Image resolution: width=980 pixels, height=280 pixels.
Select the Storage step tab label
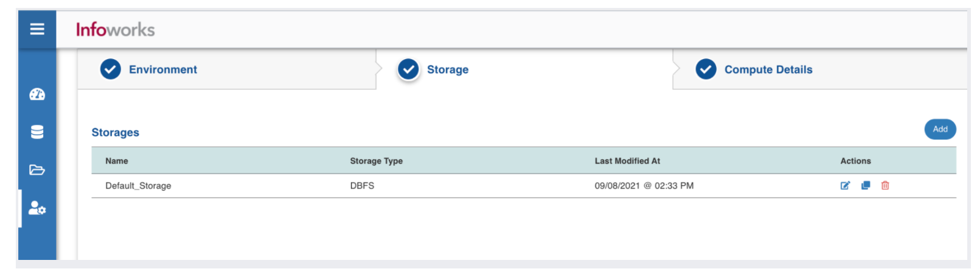click(x=448, y=69)
